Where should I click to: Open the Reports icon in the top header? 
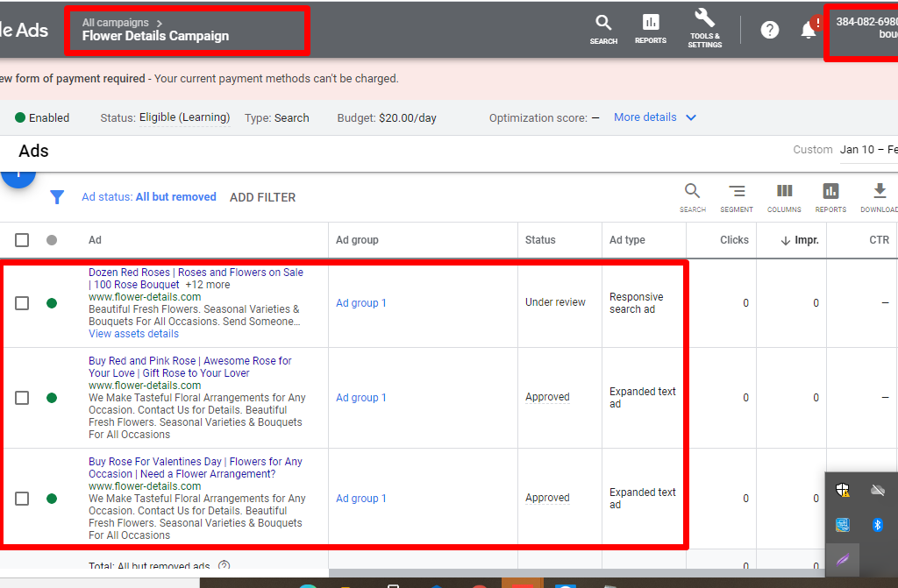pos(651,22)
